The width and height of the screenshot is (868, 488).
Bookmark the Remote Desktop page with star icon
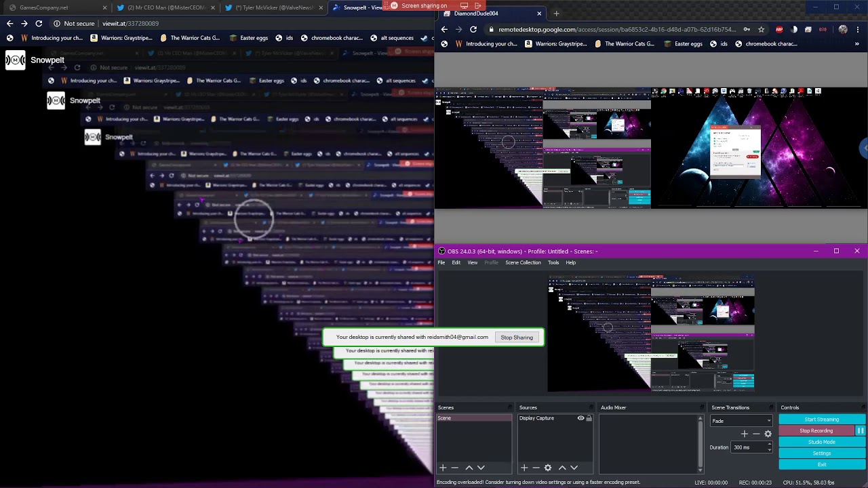tap(761, 30)
